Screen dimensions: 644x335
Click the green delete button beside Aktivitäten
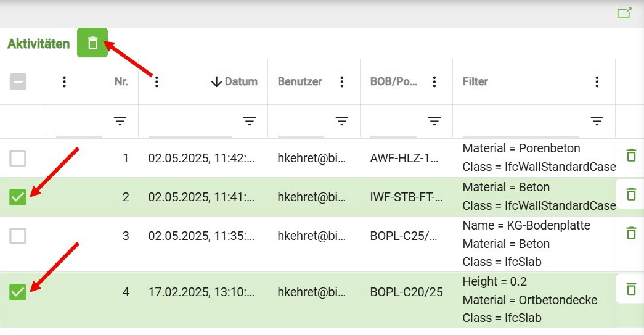pyautogui.click(x=92, y=43)
